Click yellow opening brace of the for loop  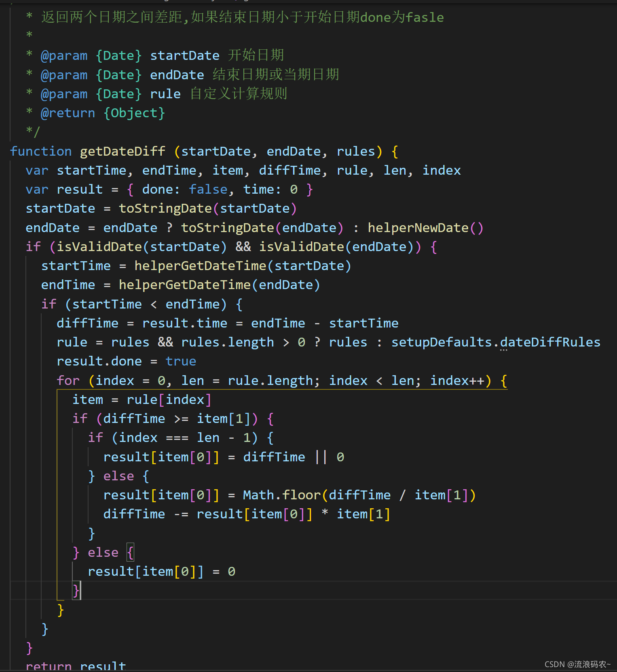(x=504, y=381)
